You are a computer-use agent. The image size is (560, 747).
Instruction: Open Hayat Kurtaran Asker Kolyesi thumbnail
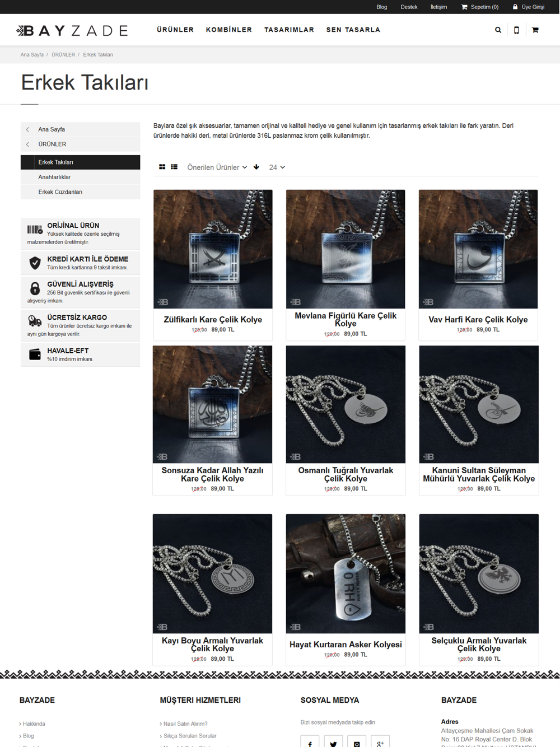(346, 573)
